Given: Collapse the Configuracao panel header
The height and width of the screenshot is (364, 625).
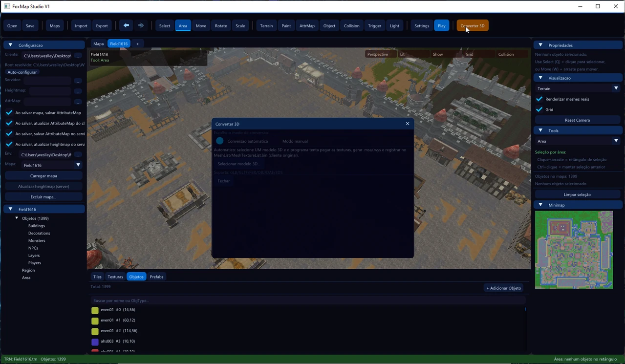Looking at the screenshot, I should point(44,45).
